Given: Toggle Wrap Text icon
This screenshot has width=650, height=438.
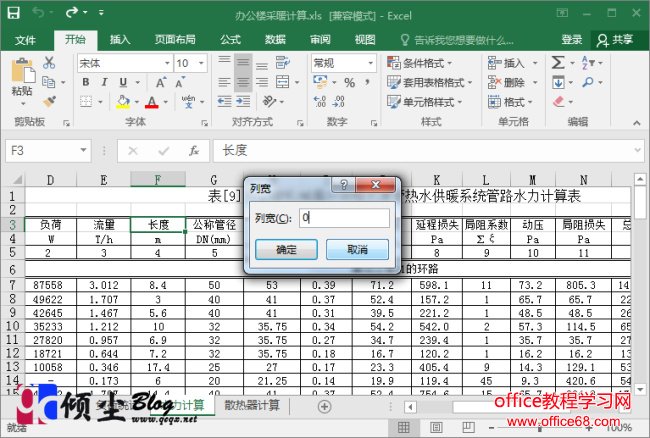Looking at the screenshot, I should [283, 63].
